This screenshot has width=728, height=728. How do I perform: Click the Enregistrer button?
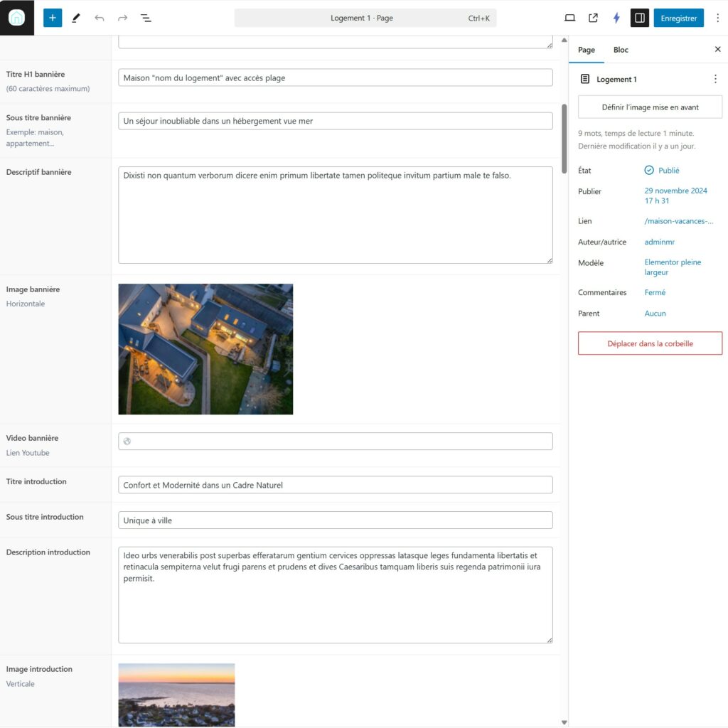pos(679,18)
